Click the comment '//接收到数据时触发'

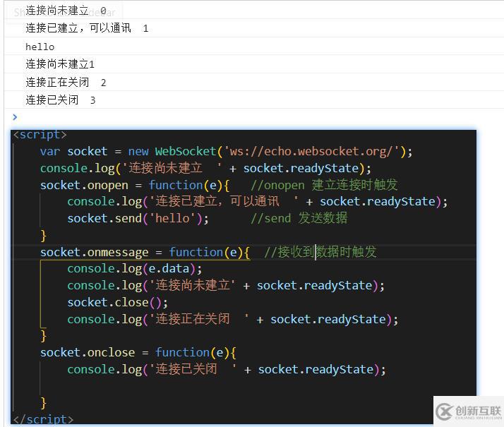tap(320, 252)
